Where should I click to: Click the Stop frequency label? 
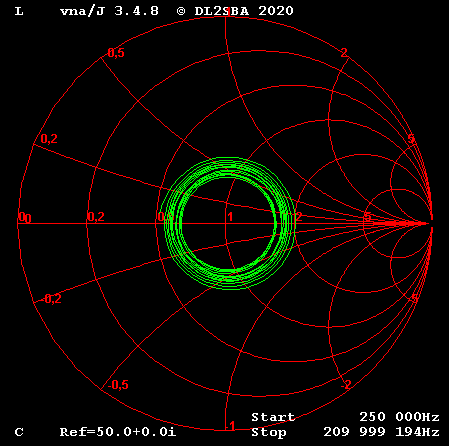(269, 432)
